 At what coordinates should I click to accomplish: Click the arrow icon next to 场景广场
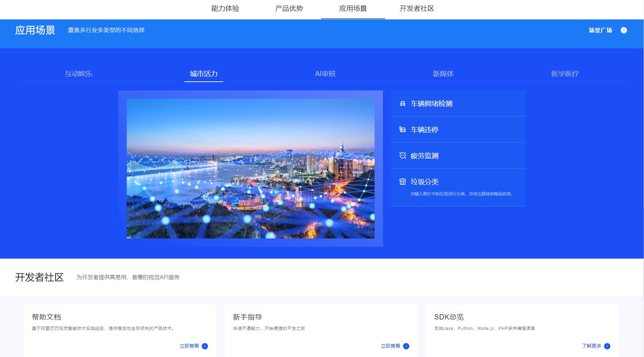point(624,30)
